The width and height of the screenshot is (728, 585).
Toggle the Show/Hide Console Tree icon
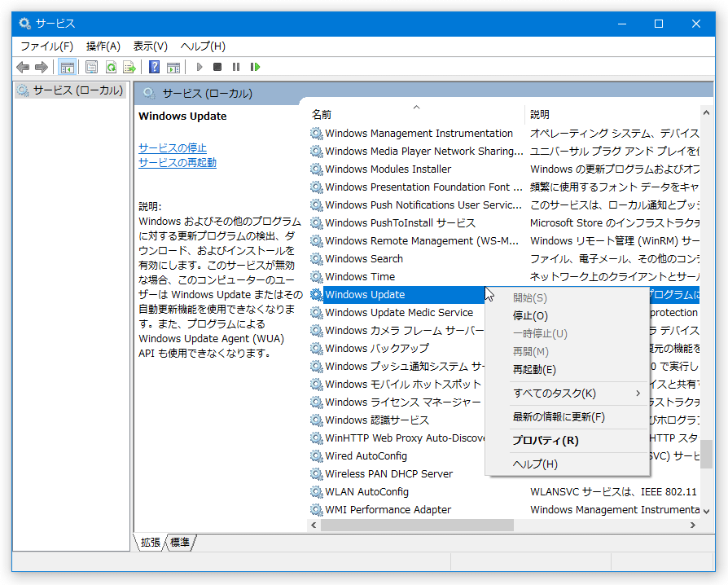pyautogui.click(x=68, y=68)
